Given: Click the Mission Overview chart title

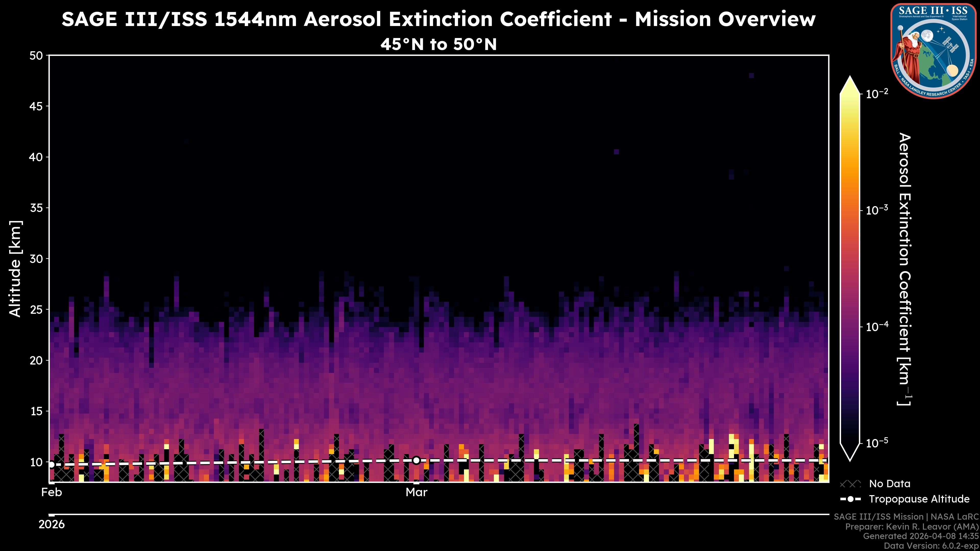Looking at the screenshot, I should coord(438,19).
